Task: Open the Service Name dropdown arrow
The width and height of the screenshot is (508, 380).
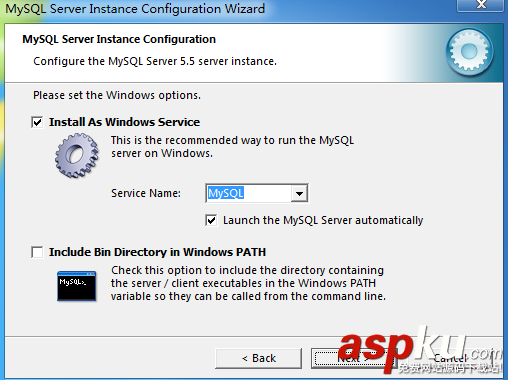Action: (x=299, y=193)
